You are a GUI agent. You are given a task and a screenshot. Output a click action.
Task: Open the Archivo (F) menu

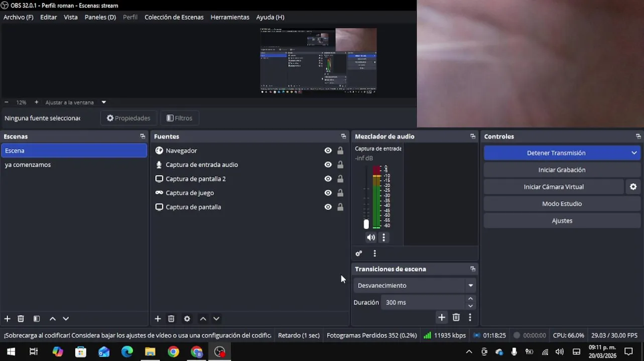(19, 17)
